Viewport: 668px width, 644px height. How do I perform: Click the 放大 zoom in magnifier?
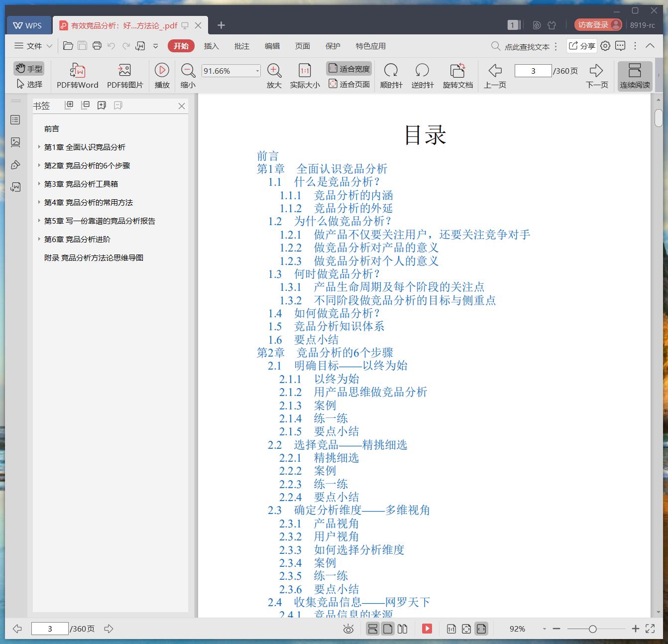click(x=274, y=76)
